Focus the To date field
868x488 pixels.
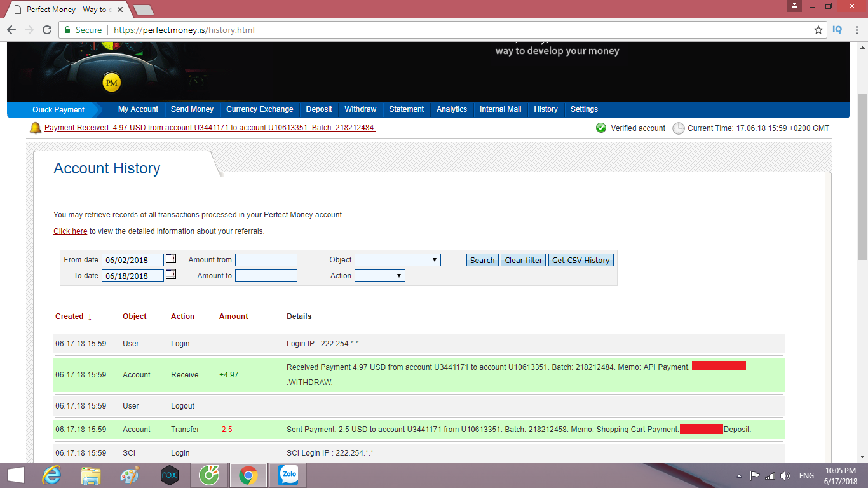pyautogui.click(x=133, y=276)
